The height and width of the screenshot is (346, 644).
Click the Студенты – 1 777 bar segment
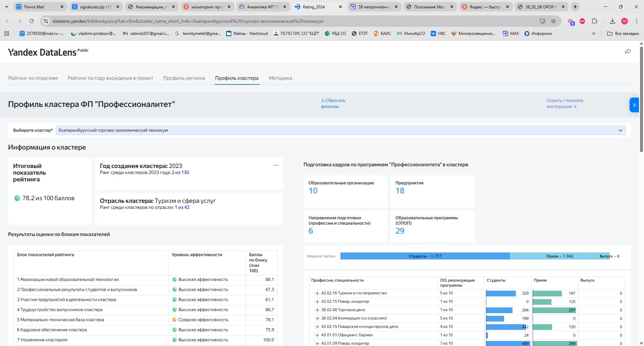point(425,256)
